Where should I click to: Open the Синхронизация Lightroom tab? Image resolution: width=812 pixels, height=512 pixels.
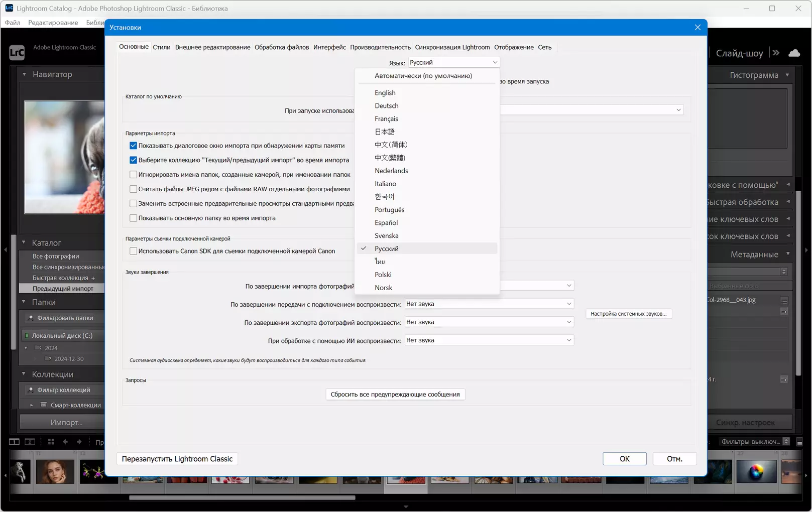click(452, 47)
